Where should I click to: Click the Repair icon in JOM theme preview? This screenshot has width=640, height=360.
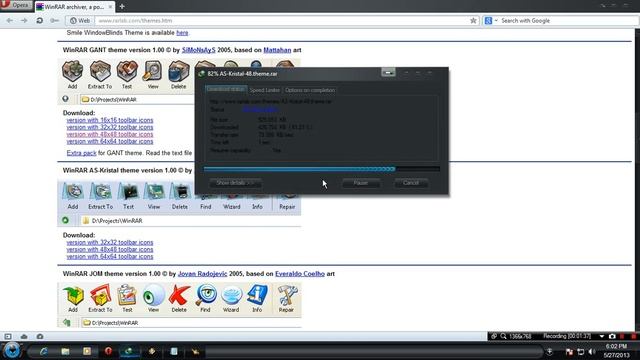(x=287, y=296)
